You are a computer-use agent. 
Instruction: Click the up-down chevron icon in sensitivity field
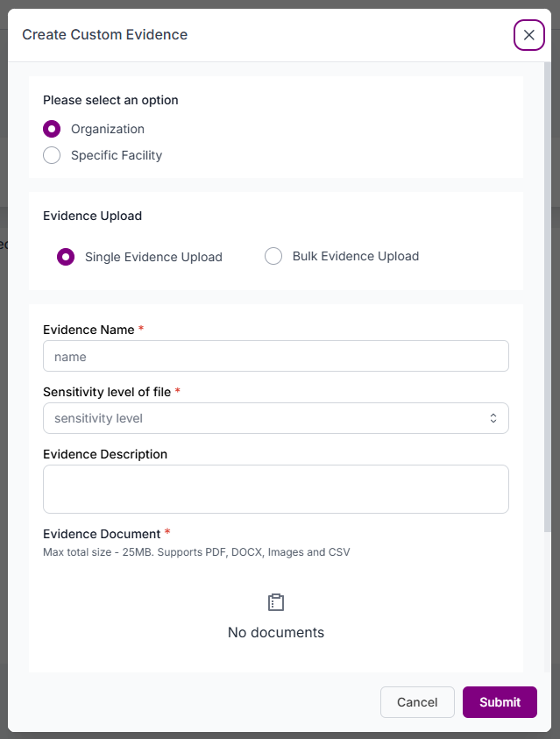tap(493, 418)
